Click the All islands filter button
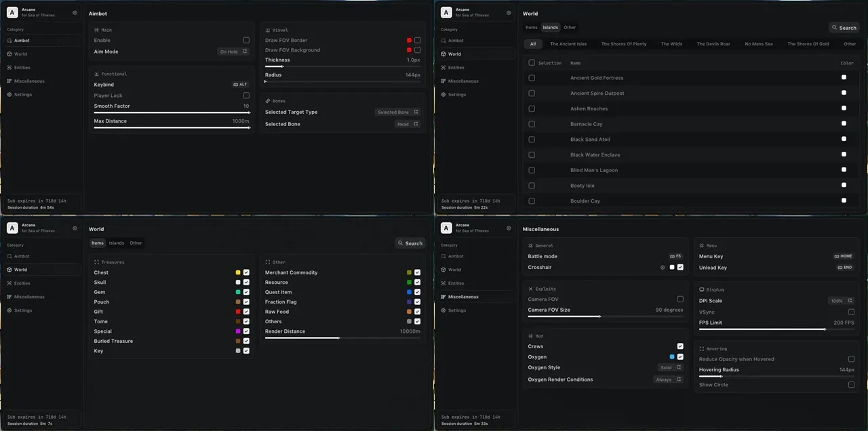 533,44
